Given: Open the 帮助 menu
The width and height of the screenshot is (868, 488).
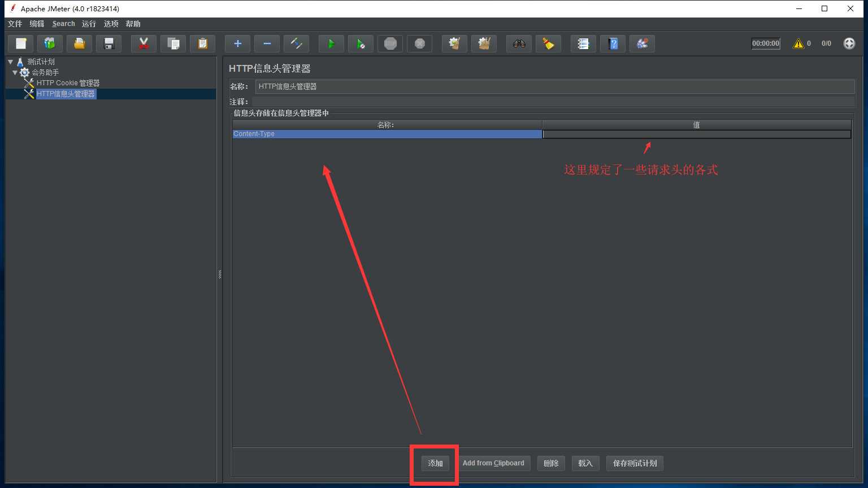Looking at the screenshot, I should 133,24.
